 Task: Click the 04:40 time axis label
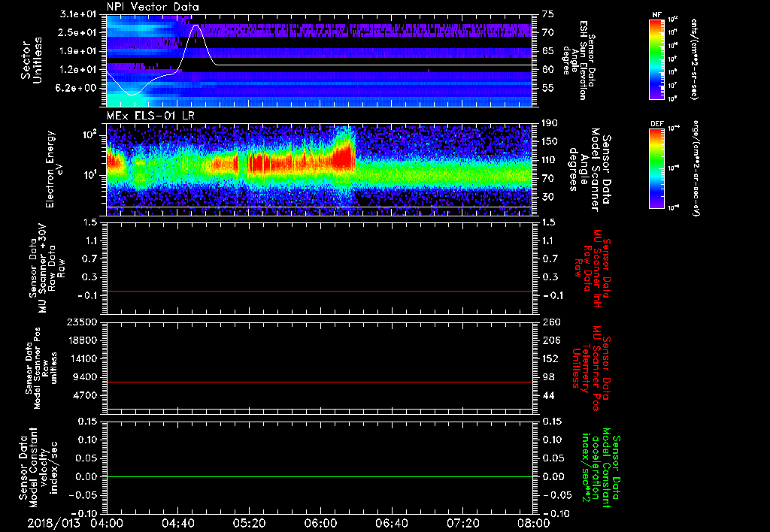(177, 523)
